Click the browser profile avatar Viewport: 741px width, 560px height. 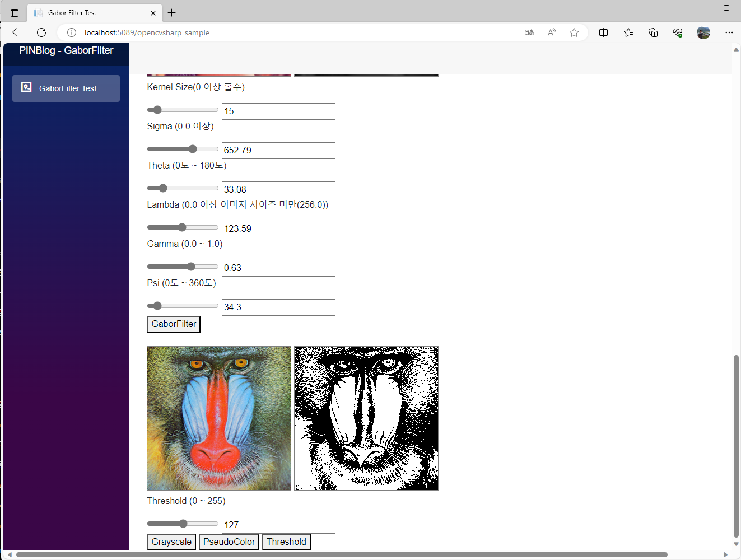pos(703,32)
